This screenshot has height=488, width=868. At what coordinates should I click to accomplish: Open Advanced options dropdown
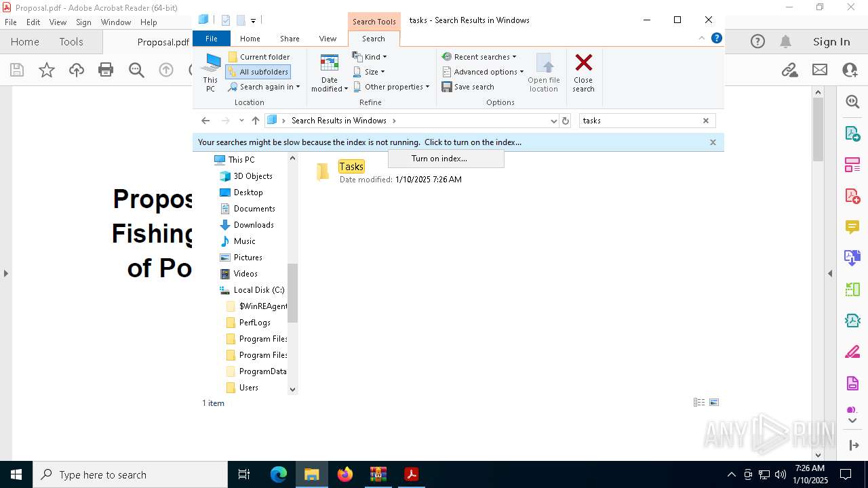click(483, 72)
